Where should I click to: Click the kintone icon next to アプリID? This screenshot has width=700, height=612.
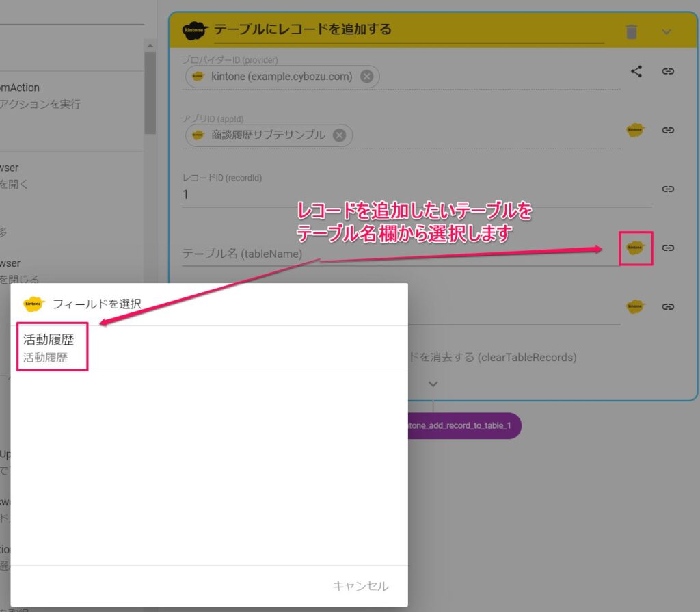click(635, 130)
